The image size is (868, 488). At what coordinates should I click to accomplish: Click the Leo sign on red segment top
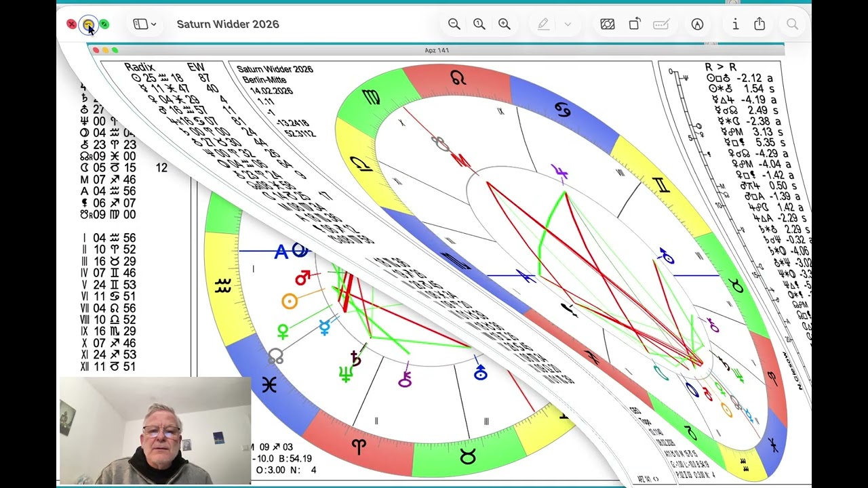[x=458, y=79]
